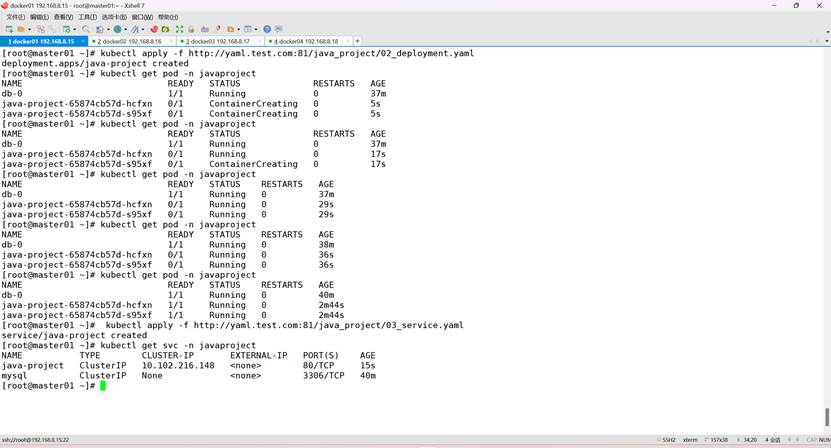Open the 工具 (Tools) menu
Viewport: 831px width, 448px height.
[87, 17]
